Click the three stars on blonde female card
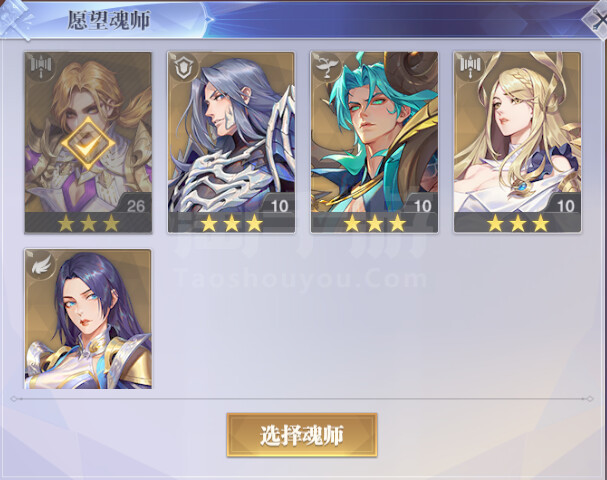The image size is (607, 480). (518, 223)
